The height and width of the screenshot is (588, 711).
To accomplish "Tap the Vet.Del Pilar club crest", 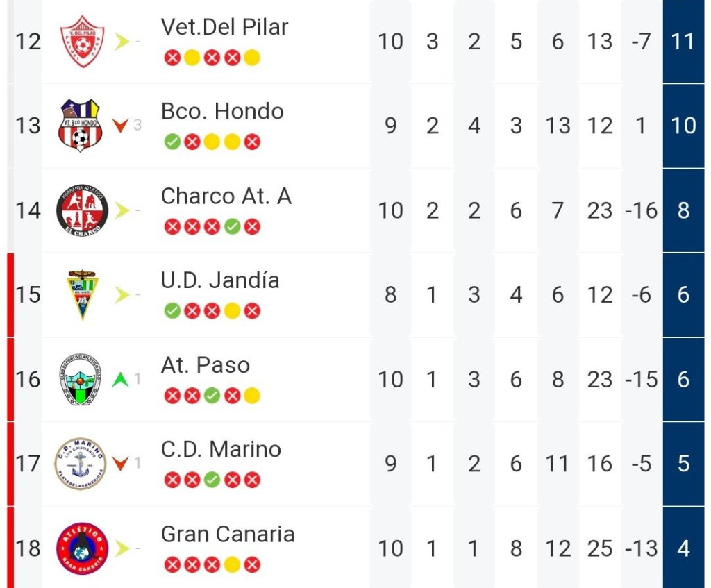I will pos(82,42).
